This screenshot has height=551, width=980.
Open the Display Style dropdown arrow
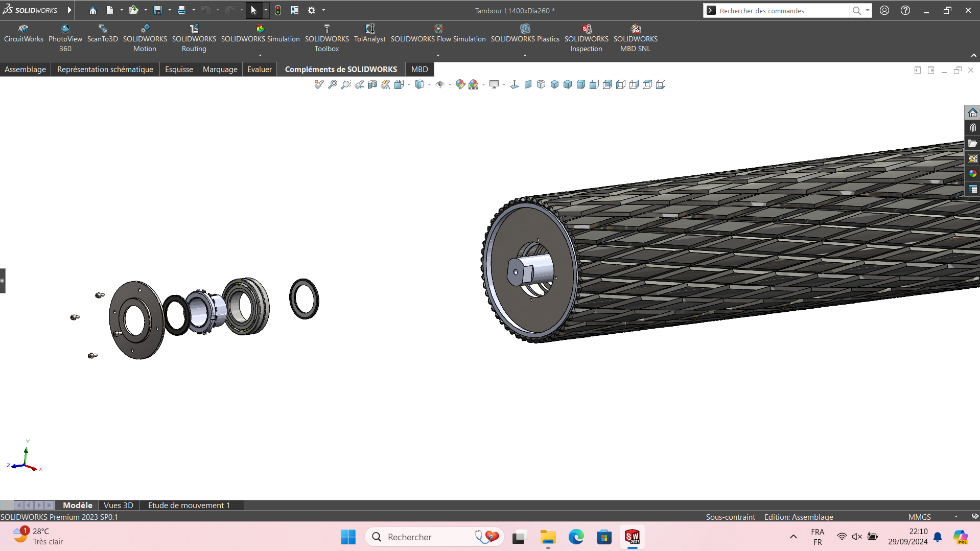click(429, 85)
